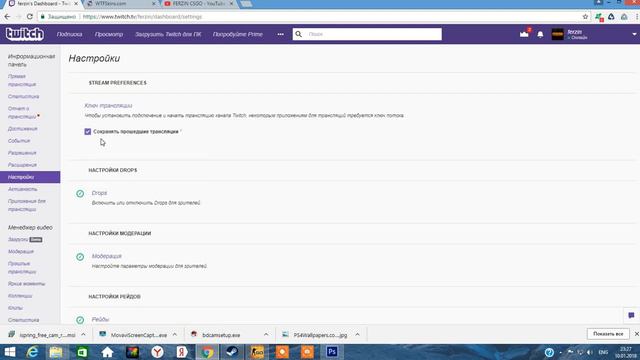Open Расширения in the sidebar
Image resolution: width=640 pixels, height=360 pixels.
22,165
